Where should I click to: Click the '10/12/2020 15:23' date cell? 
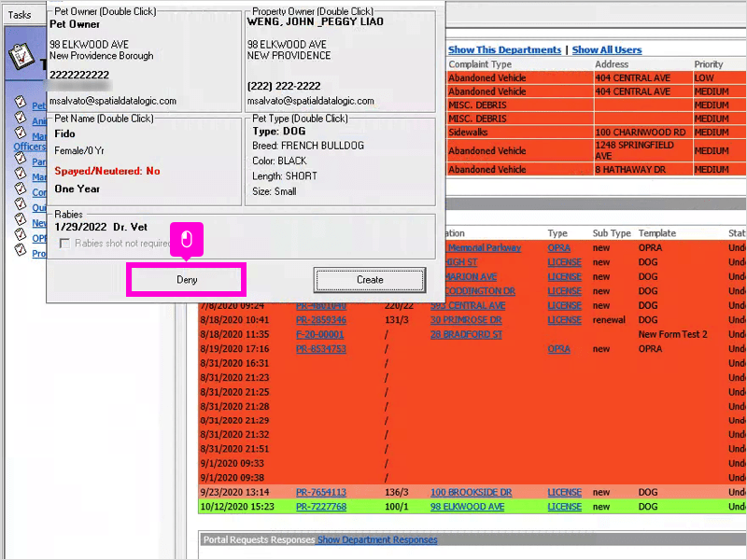click(x=237, y=507)
